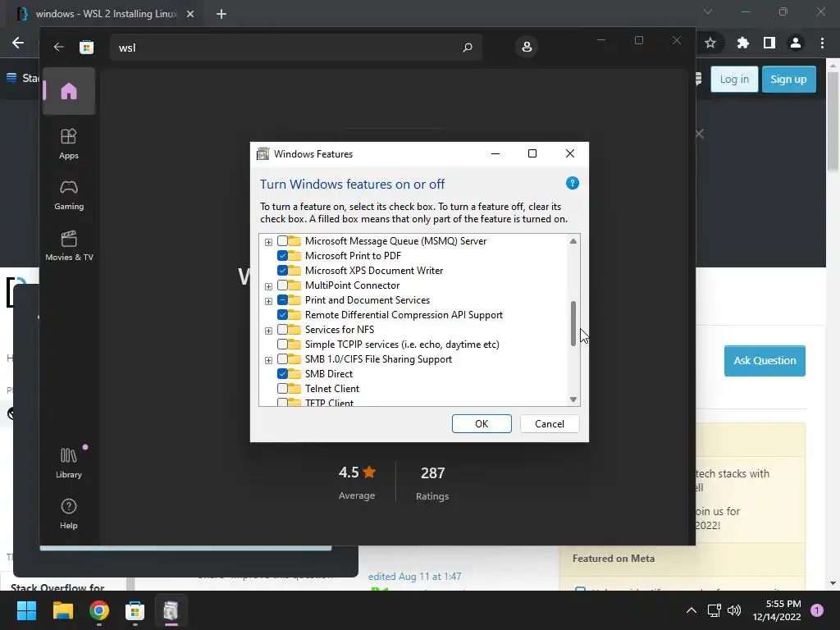Bookmark this page with star icon
Viewport: 840px width, 630px height.
point(710,43)
